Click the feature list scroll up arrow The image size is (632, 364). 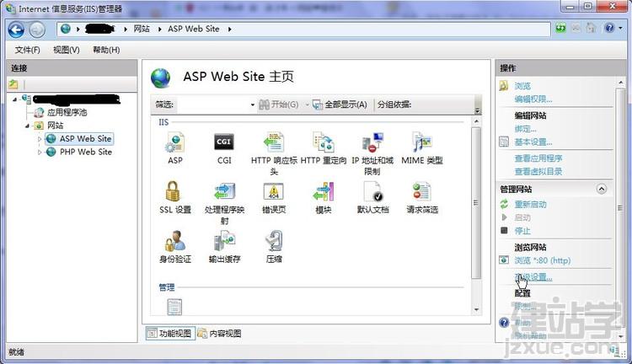pyautogui.click(x=476, y=121)
